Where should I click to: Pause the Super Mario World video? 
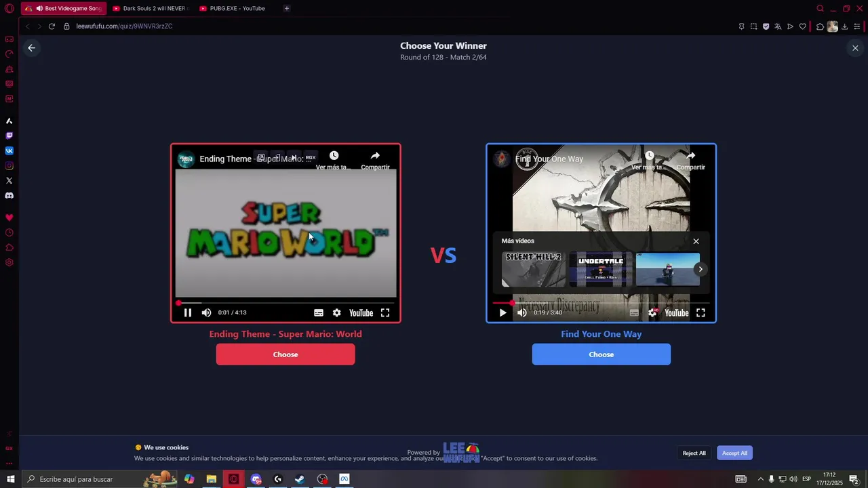pos(188,312)
